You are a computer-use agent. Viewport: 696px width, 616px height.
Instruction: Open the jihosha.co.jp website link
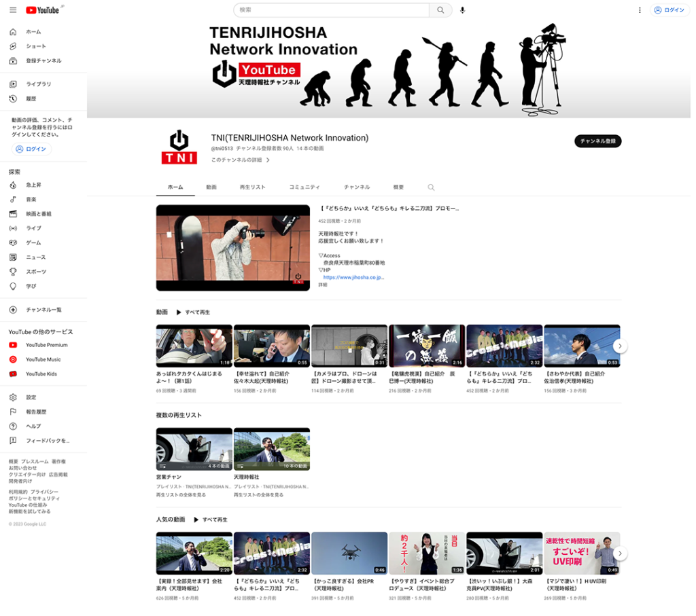point(353,277)
